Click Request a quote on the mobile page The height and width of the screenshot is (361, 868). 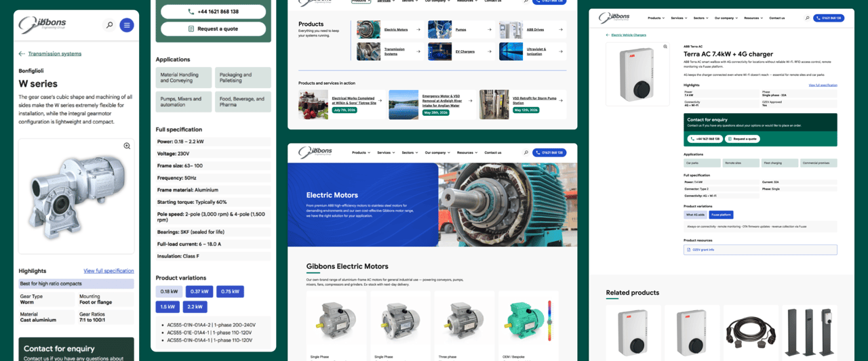[214, 28]
